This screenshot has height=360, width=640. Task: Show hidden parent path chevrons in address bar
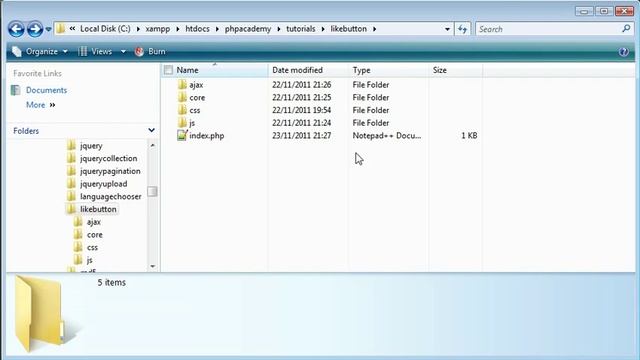tap(72, 29)
